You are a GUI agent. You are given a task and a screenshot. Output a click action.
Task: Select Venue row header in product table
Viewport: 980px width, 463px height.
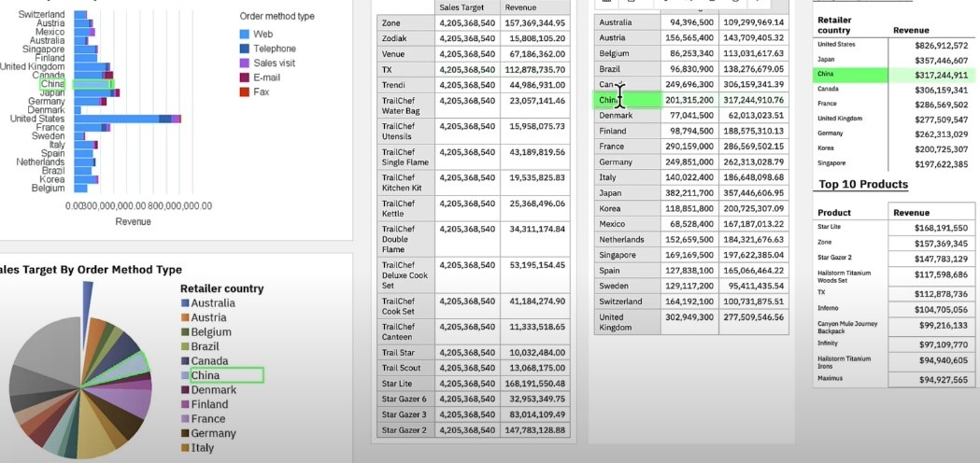click(405, 54)
